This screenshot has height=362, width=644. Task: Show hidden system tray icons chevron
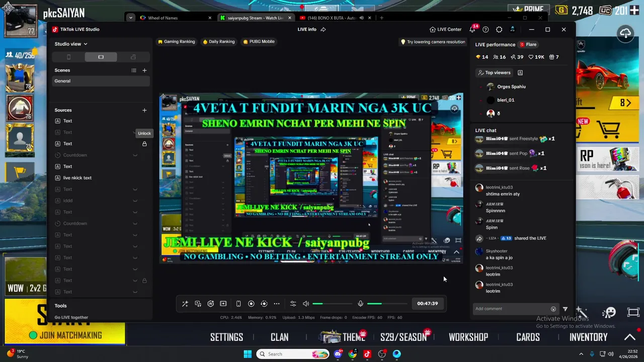pos(581,354)
